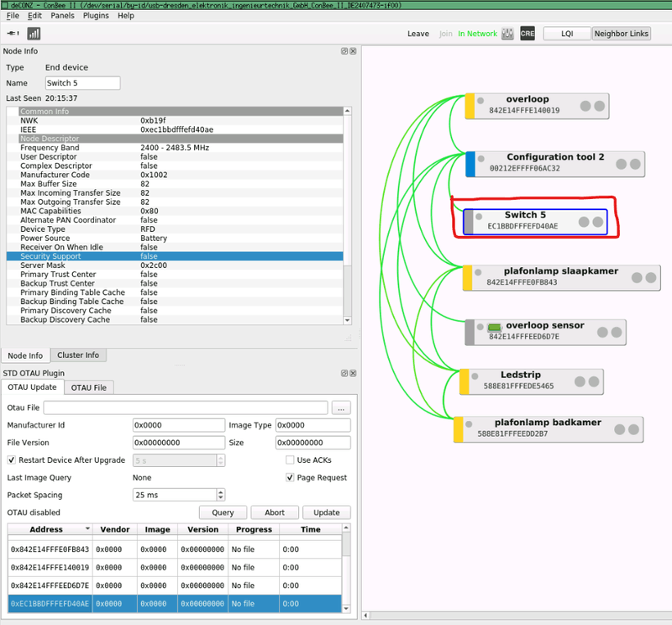Float the Node Info panel
The width and height of the screenshot is (672, 625).
point(344,51)
